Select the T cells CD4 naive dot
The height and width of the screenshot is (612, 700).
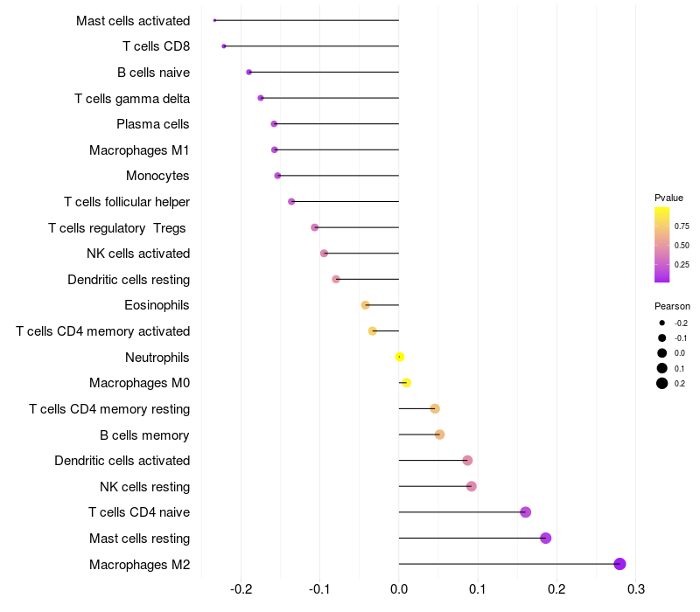coord(526,512)
